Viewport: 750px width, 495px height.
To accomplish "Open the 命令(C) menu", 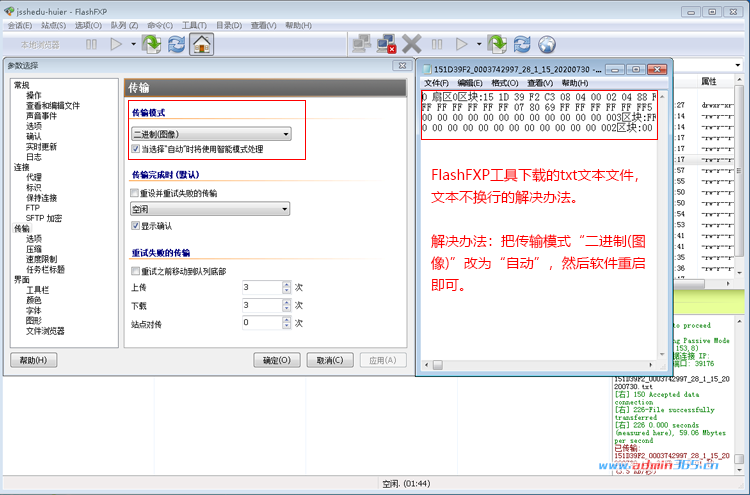I will pyautogui.click(x=160, y=25).
